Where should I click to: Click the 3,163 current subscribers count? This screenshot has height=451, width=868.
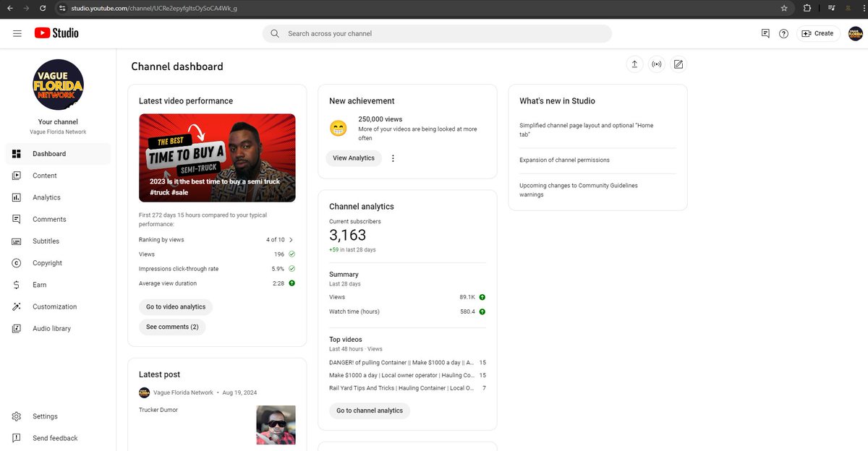coord(348,235)
